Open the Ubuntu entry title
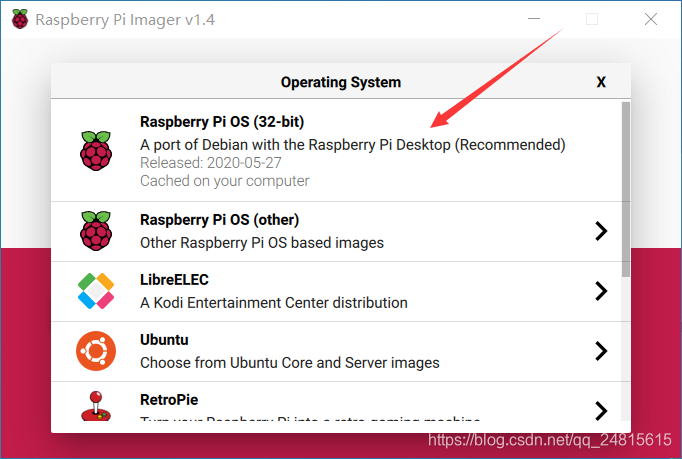Viewport: 682px width, 459px height. (x=164, y=340)
